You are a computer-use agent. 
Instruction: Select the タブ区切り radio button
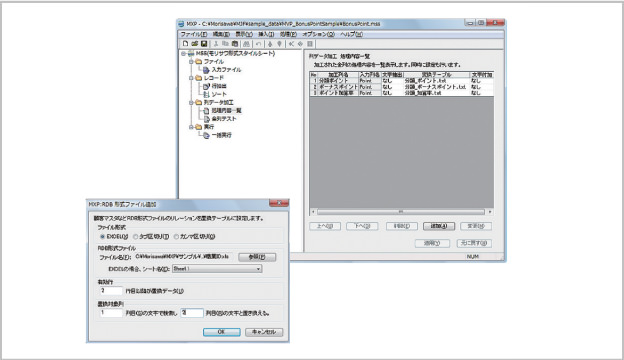pyautogui.click(x=135, y=237)
